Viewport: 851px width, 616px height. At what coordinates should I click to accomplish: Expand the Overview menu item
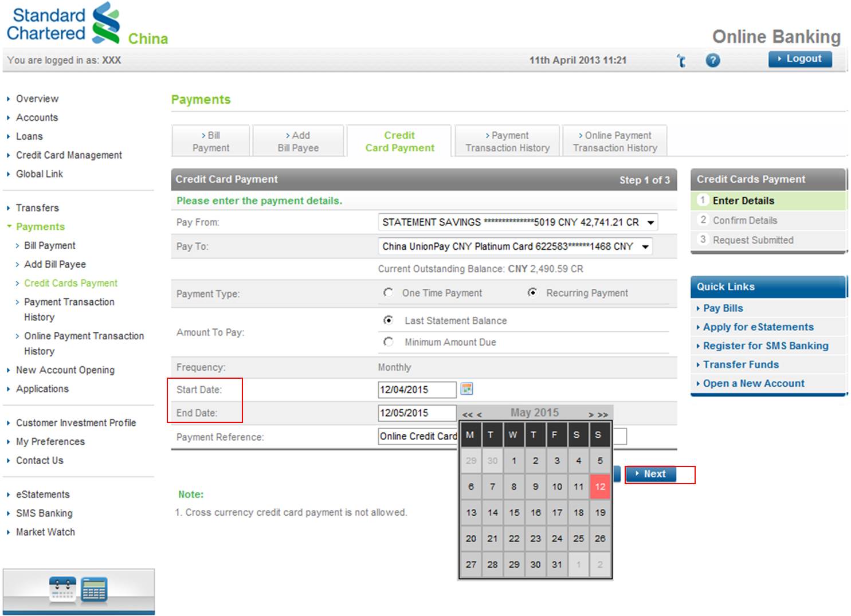(37, 99)
